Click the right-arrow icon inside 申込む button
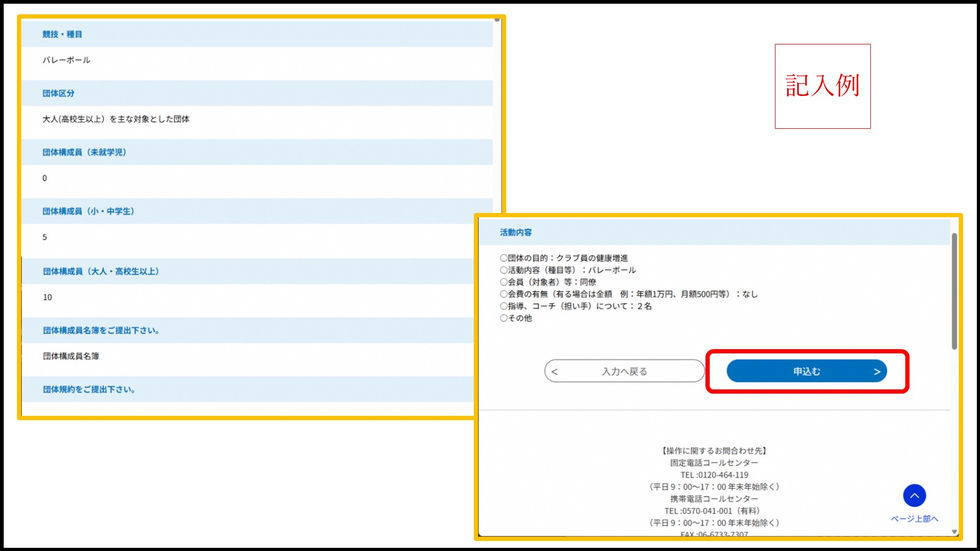980x551 pixels. click(x=877, y=371)
